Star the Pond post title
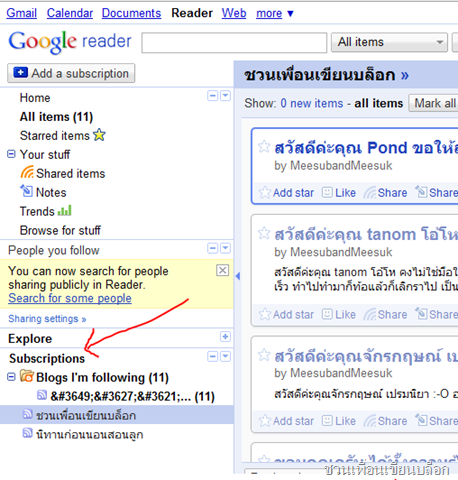The image size is (458, 480). point(264,147)
